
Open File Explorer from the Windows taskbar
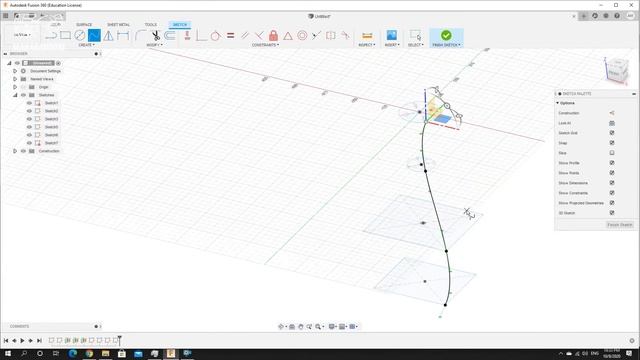click(105, 353)
